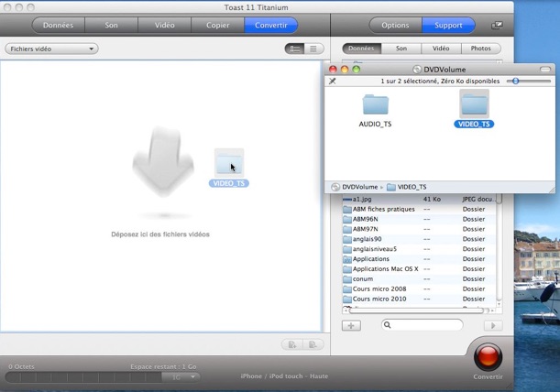Select the conum folder
The width and height of the screenshot is (560, 392).
(419, 279)
